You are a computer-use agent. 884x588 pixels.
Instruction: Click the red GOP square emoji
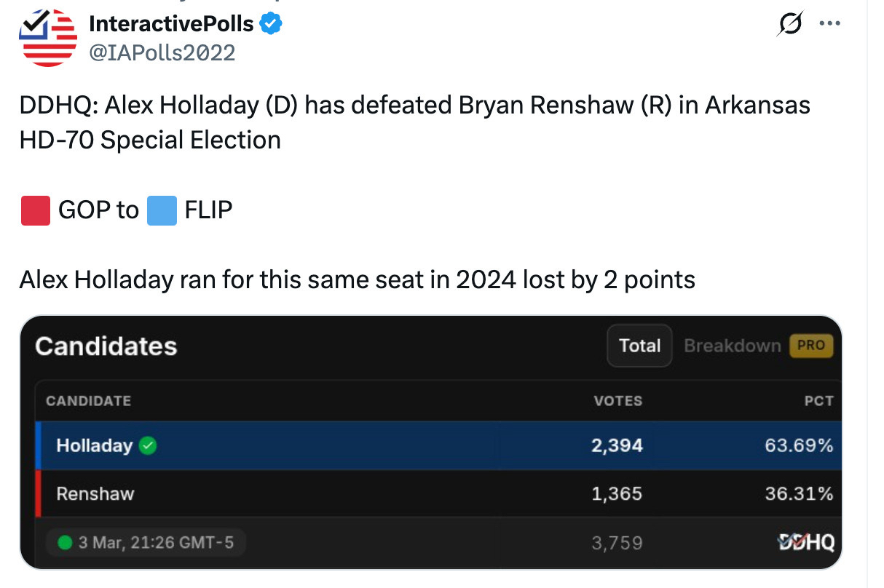click(36, 210)
